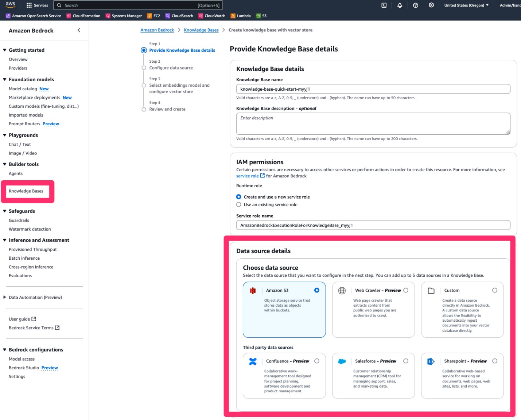Open the CloudSearch shortcut
This screenshot has height=420, width=521.
click(x=179, y=16)
